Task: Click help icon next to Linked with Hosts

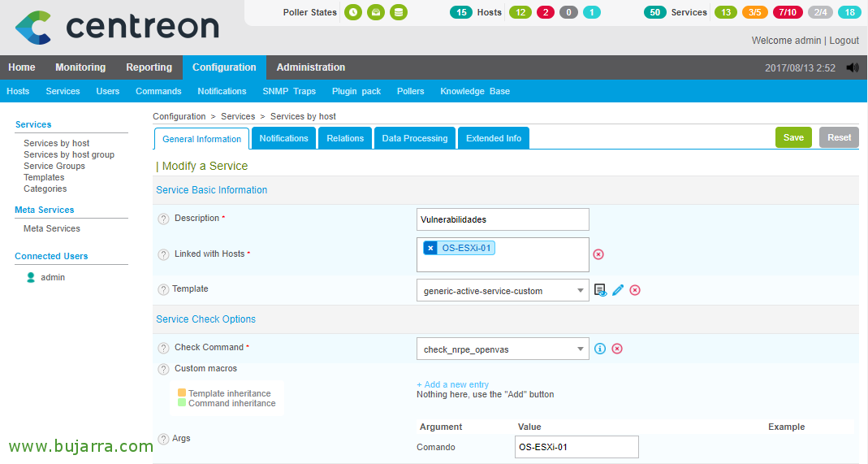Action: [x=163, y=254]
